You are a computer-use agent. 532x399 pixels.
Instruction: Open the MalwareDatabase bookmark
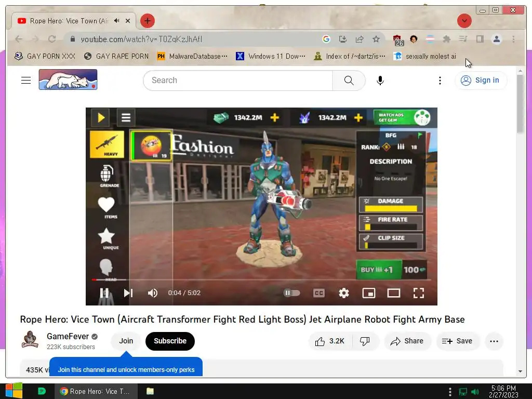pyautogui.click(x=192, y=56)
